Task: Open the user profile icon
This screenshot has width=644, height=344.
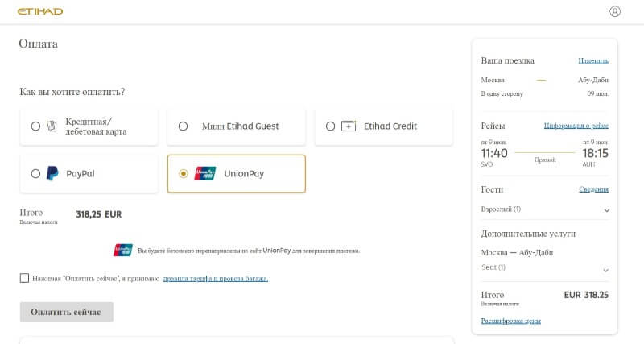Action: point(614,11)
